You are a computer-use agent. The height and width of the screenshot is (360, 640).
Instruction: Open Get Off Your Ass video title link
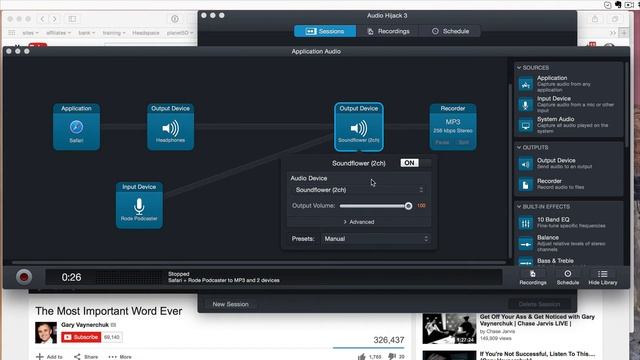click(537, 320)
